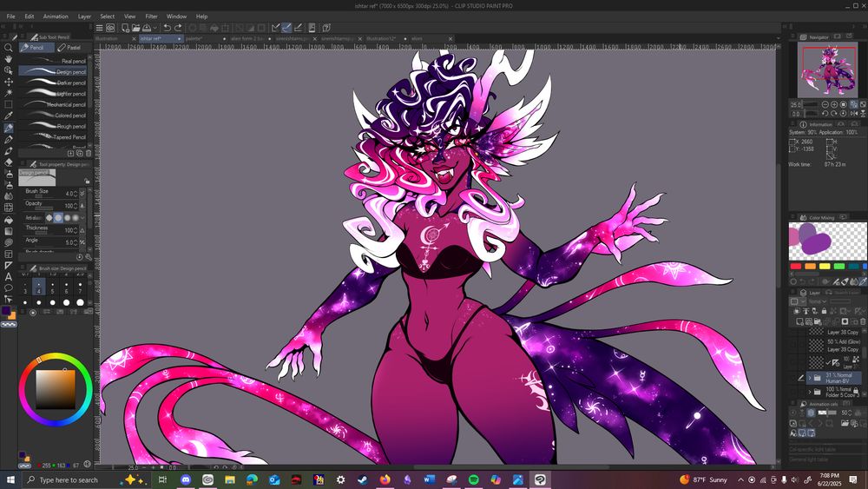
Task: Choose the Colored pencil brush
Action: coord(53,116)
